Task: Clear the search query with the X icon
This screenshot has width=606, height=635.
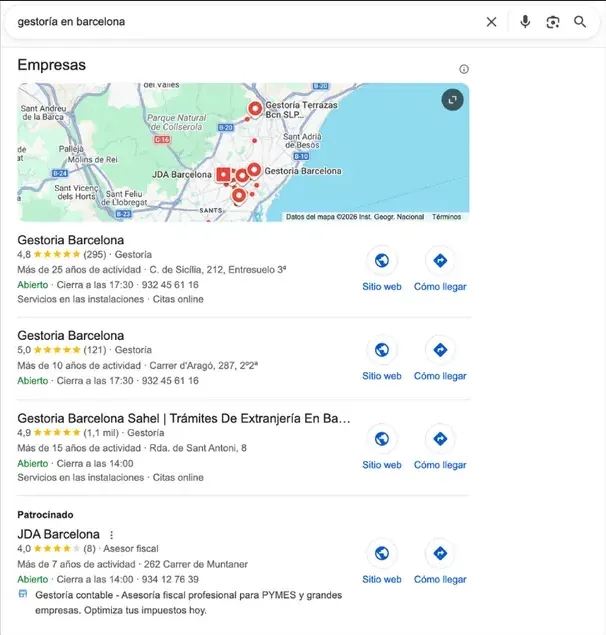Action: pos(491,22)
